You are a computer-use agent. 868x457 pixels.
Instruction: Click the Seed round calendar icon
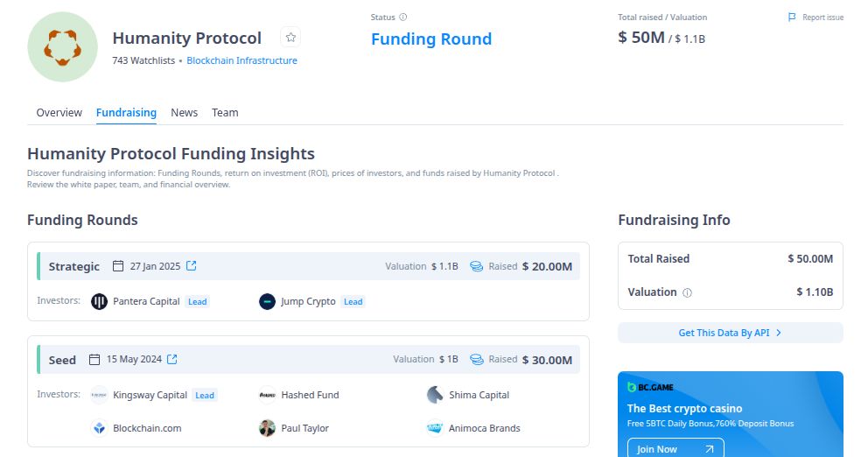point(94,360)
